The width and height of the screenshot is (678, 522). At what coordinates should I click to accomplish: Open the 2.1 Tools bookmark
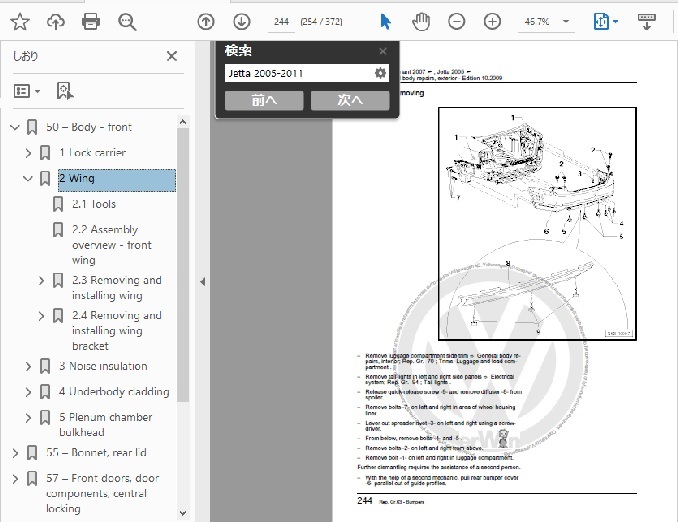point(94,204)
